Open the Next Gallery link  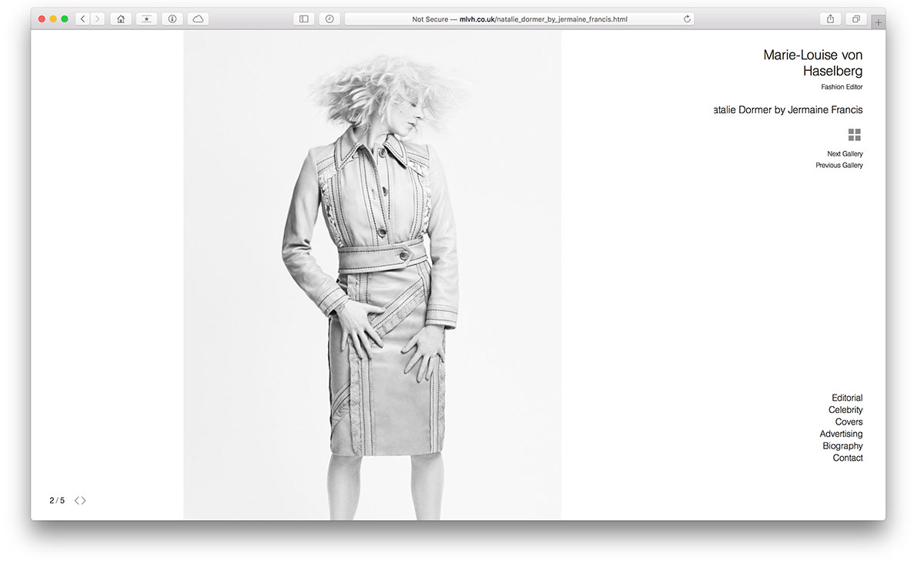[x=845, y=154]
